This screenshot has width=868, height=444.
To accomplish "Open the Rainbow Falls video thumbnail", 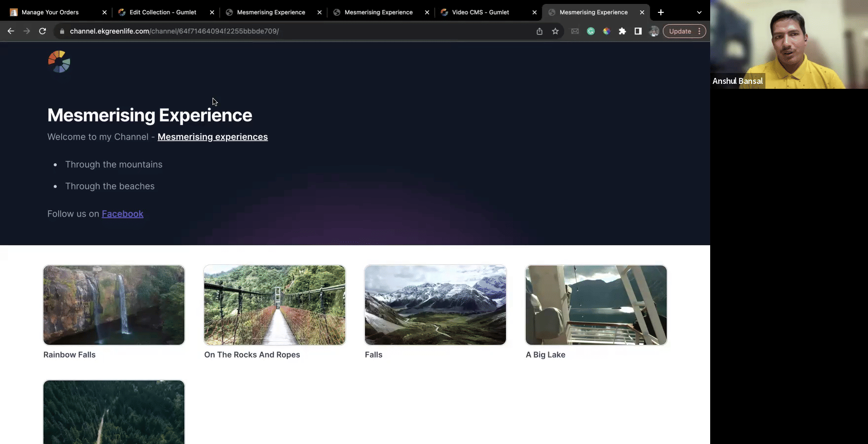I will [x=114, y=305].
